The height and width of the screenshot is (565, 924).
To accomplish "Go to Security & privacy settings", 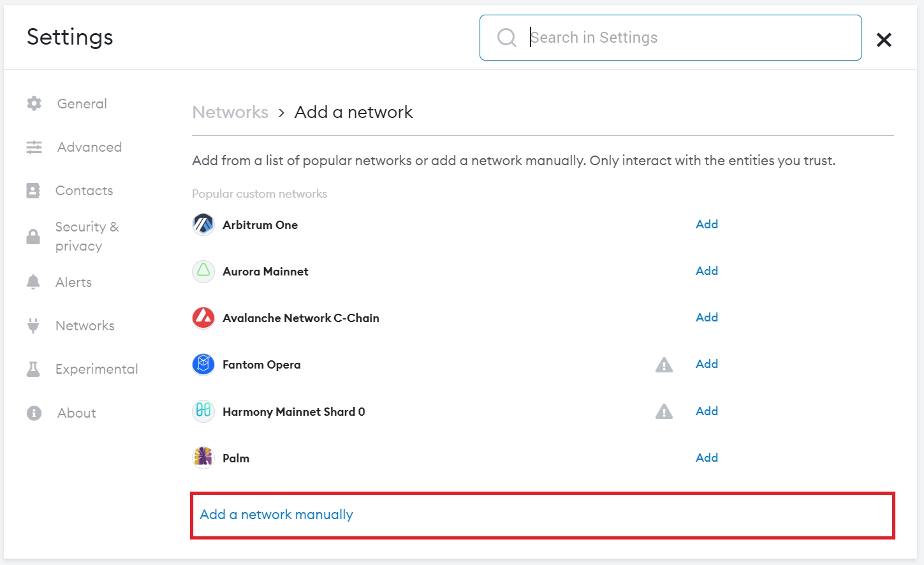I will pyautogui.click(x=87, y=236).
